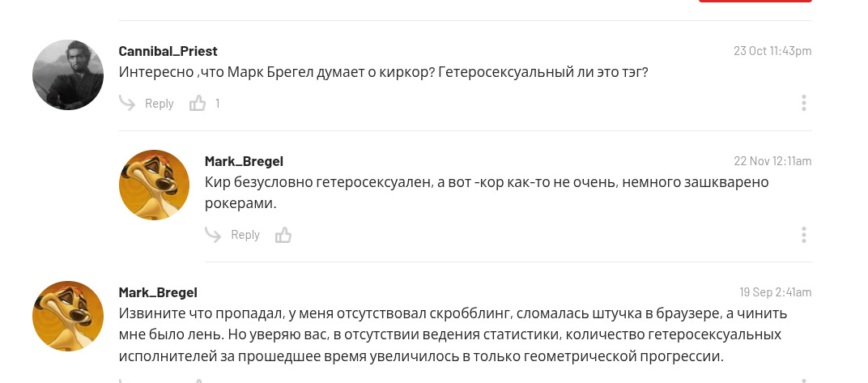
Task: Open the three-dot menu on Cannibal_Priest's comment
Action: [803, 103]
